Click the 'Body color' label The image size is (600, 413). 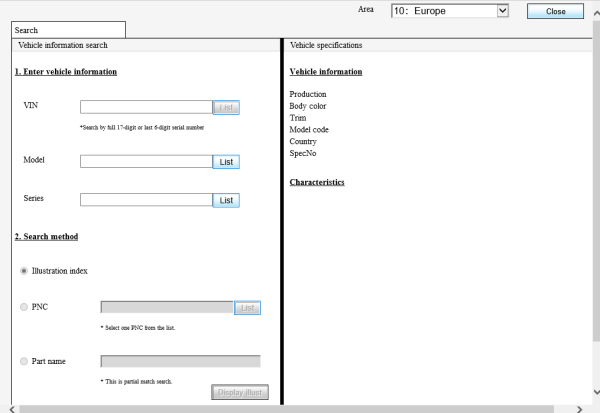(308, 106)
